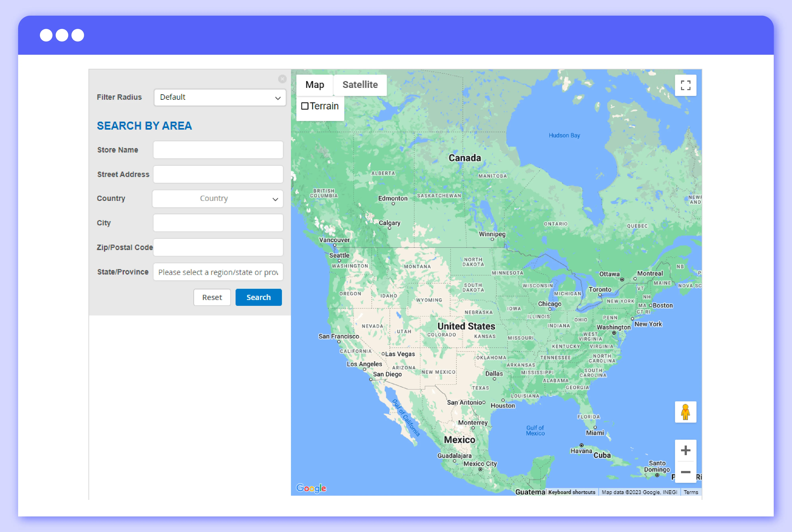Viewport: 792px width, 532px height.
Task: Expand the Country dropdown
Action: click(x=218, y=198)
